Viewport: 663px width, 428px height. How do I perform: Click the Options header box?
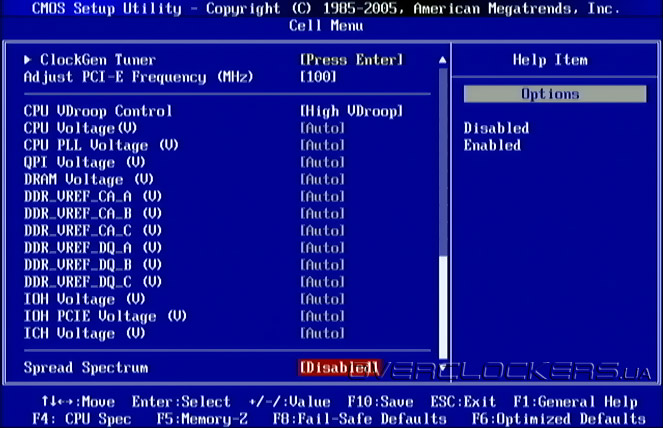click(555, 94)
